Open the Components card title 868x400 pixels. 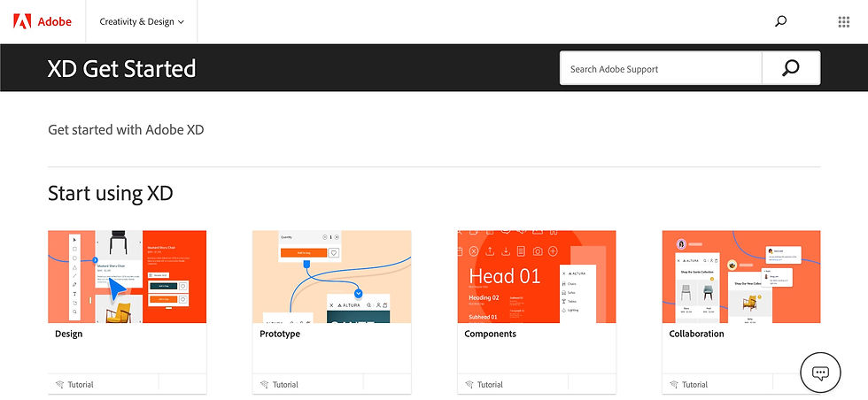pyautogui.click(x=491, y=334)
